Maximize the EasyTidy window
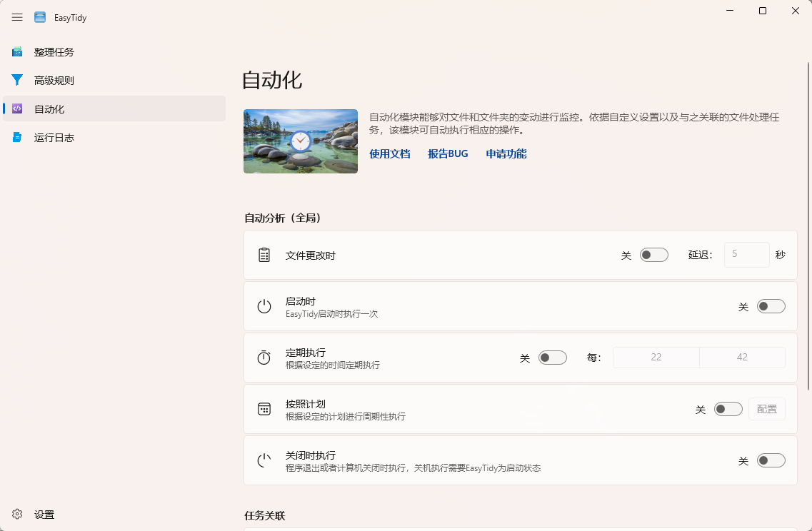812x531 pixels. (x=762, y=11)
